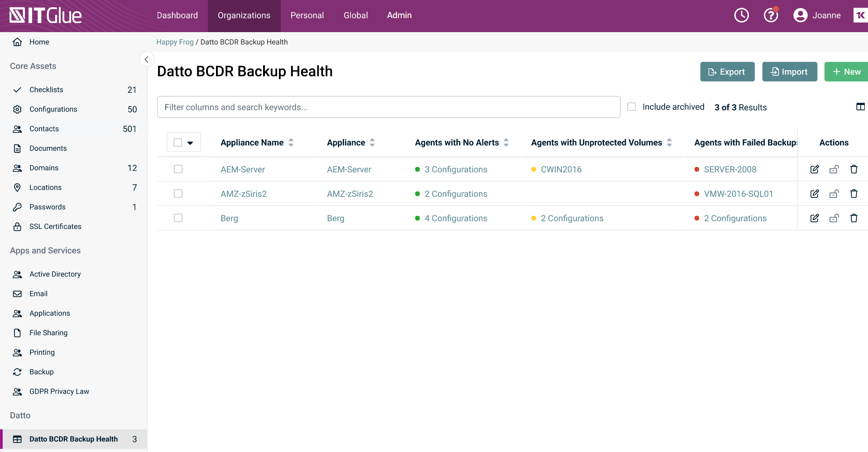Viewport: 868px width, 452px height.
Task: Enable the Include archived checkbox
Action: 631,106
